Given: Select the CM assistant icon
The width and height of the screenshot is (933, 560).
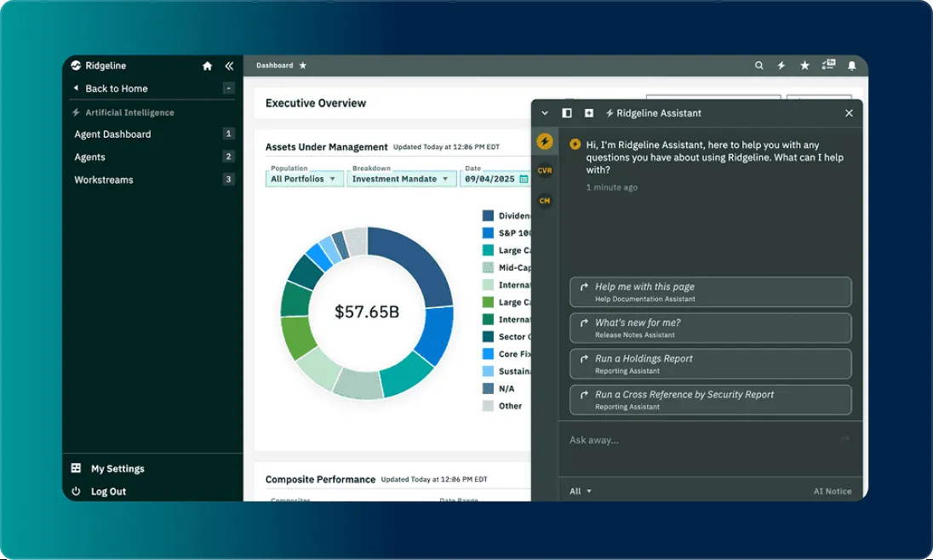Looking at the screenshot, I should pos(545,201).
